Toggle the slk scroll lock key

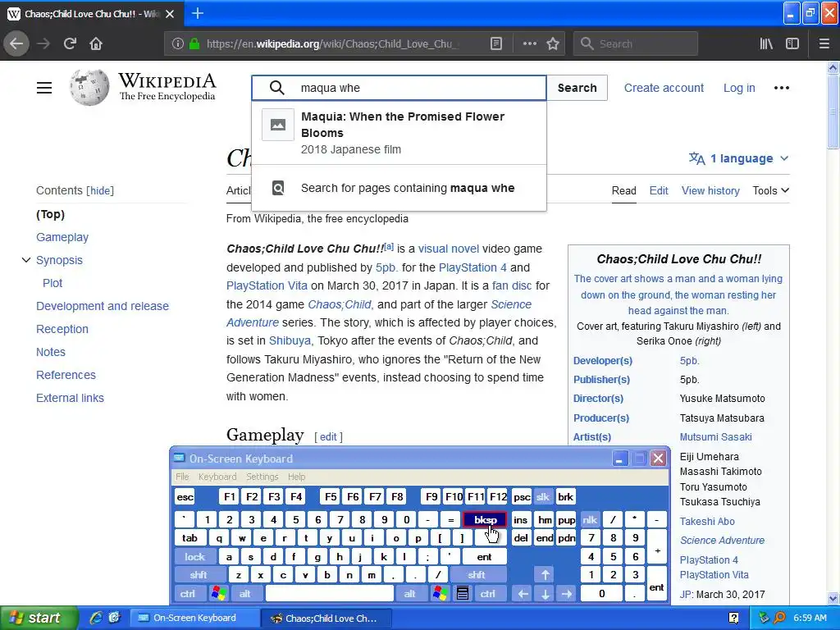pyautogui.click(x=543, y=497)
